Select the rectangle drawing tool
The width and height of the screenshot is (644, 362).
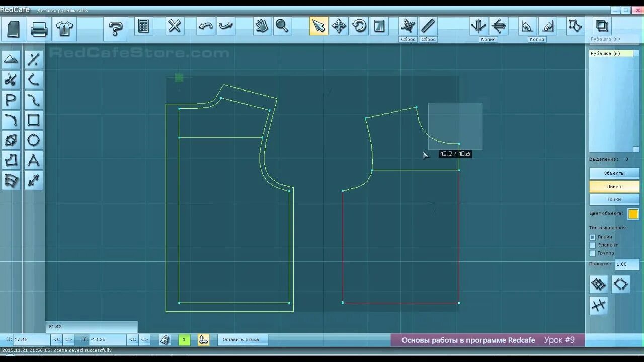tap(33, 120)
